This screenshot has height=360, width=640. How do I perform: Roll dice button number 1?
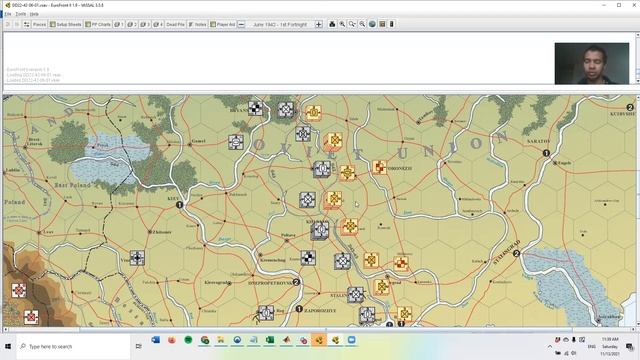coord(119,24)
